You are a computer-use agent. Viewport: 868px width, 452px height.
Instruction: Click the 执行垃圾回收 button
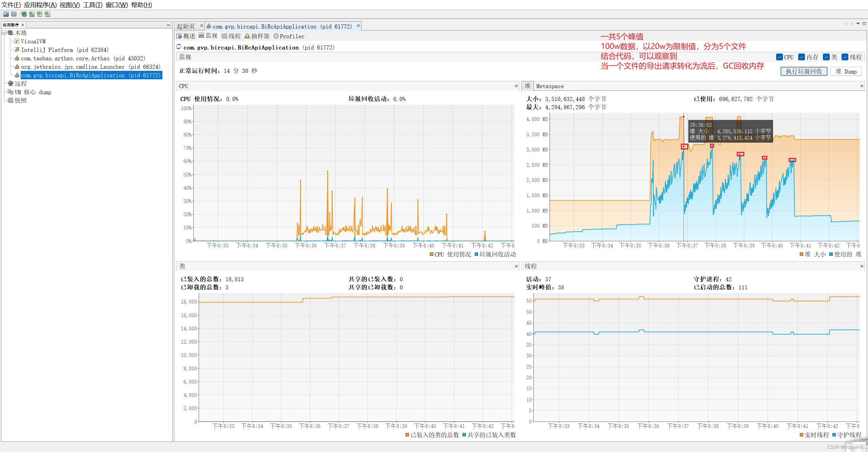804,71
